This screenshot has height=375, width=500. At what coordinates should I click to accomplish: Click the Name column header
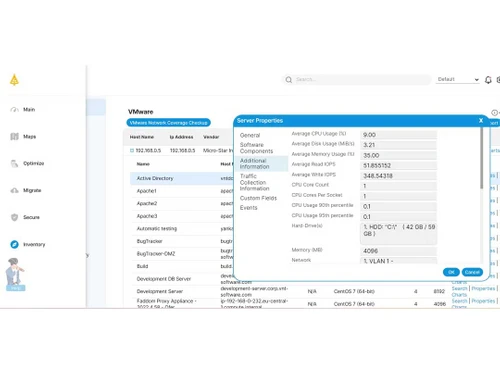click(143, 164)
